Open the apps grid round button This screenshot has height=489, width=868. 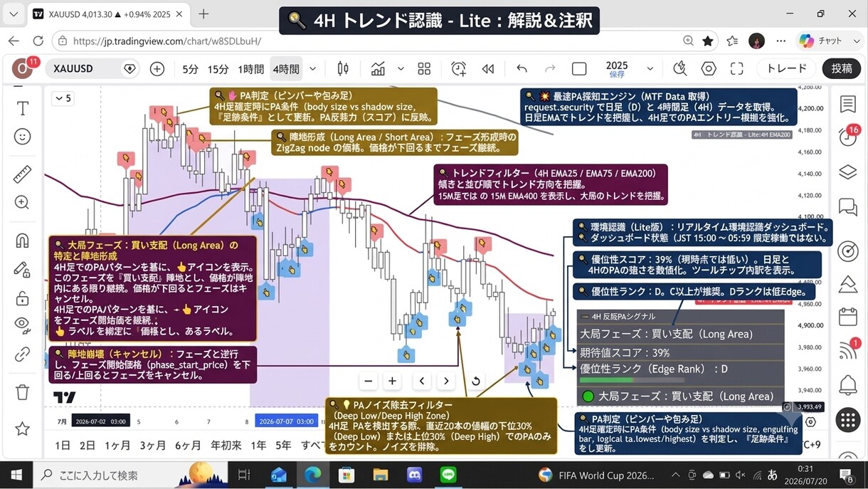pos(847,419)
